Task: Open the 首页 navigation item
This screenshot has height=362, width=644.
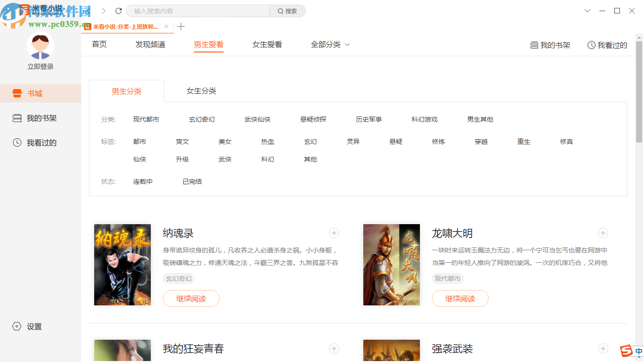Action: (x=99, y=44)
